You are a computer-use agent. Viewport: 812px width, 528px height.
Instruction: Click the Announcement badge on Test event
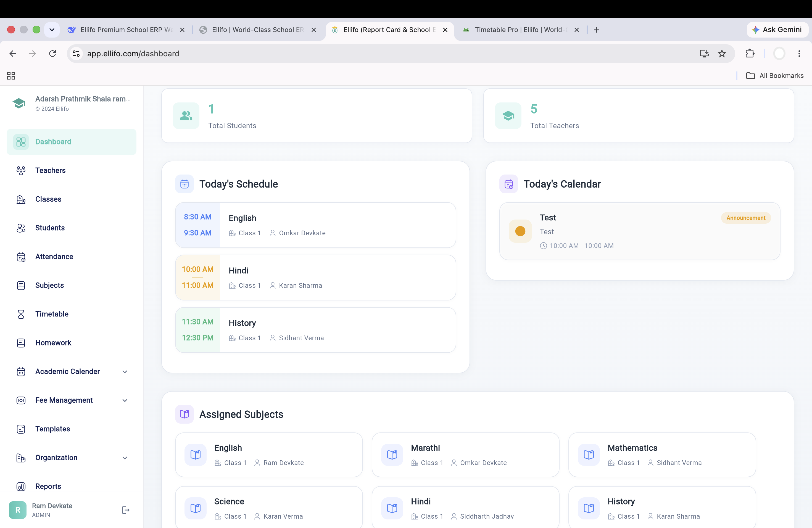tap(746, 218)
